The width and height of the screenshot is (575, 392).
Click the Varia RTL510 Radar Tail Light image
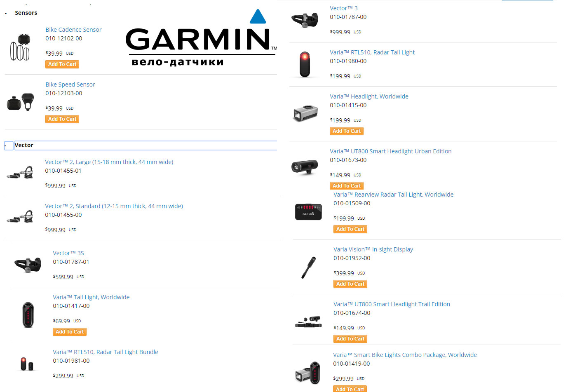[305, 64]
